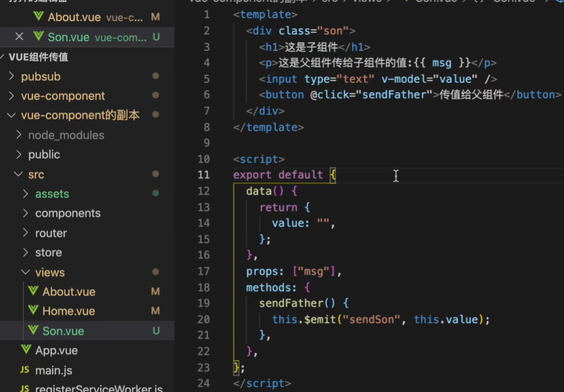Click the U status badge of Son.vue in views
The height and width of the screenshot is (392, 564).
(156, 331)
